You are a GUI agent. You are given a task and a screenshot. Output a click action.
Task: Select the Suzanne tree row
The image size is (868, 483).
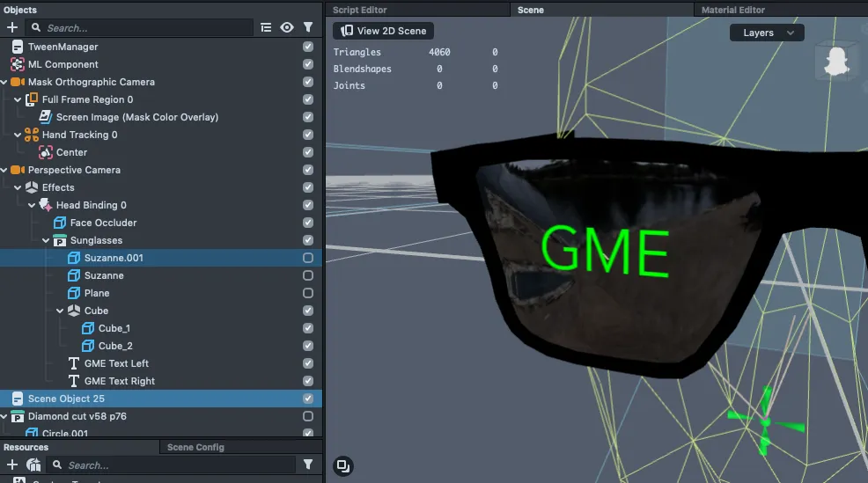161,275
